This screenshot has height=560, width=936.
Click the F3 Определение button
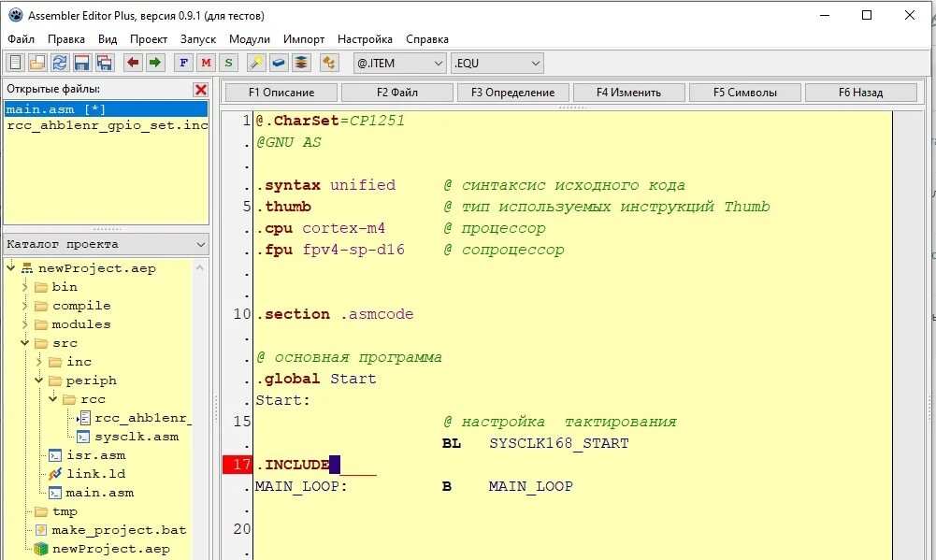[512, 93]
